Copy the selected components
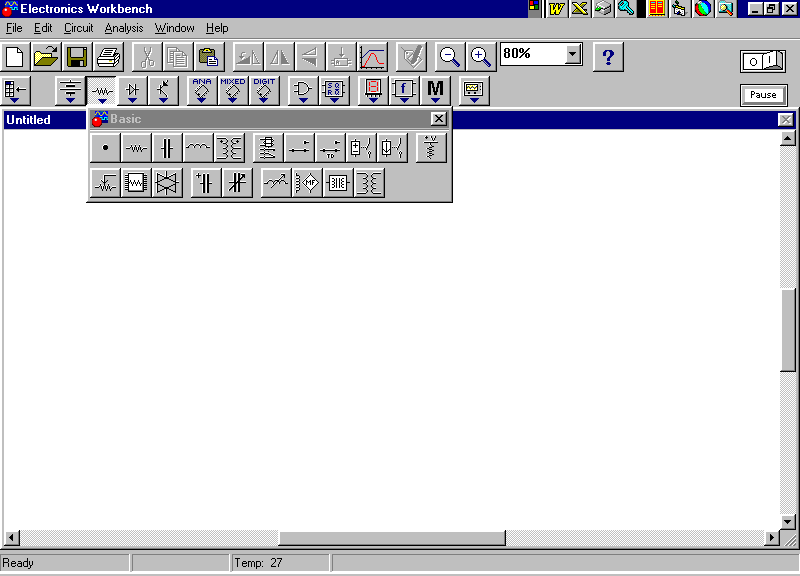Viewport: 800px width, 576px height. click(178, 57)
